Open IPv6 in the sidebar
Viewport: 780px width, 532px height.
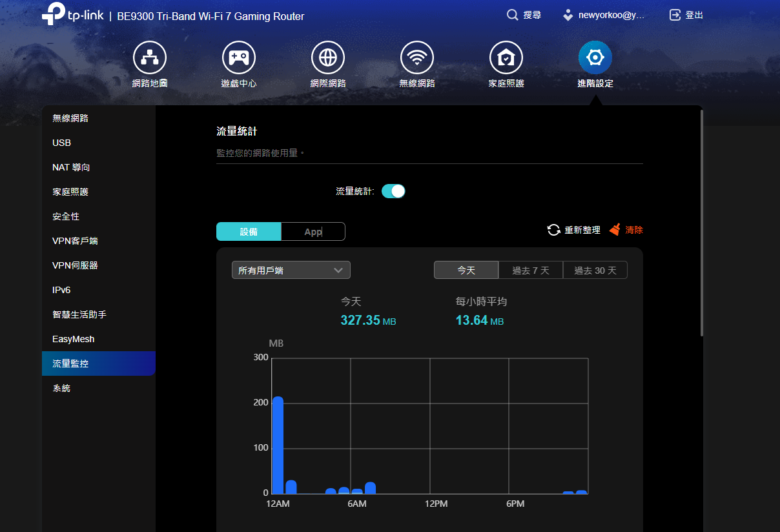coord(99,290)
